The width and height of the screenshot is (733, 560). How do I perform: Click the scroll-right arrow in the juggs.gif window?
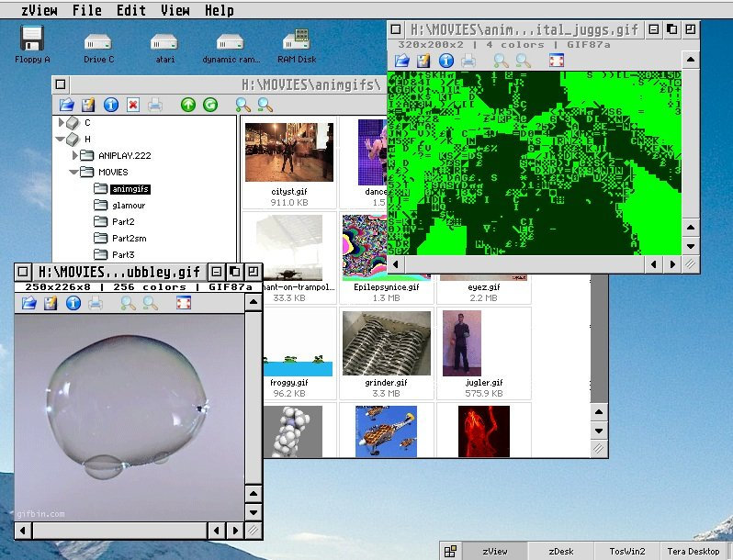coord(672,264)
